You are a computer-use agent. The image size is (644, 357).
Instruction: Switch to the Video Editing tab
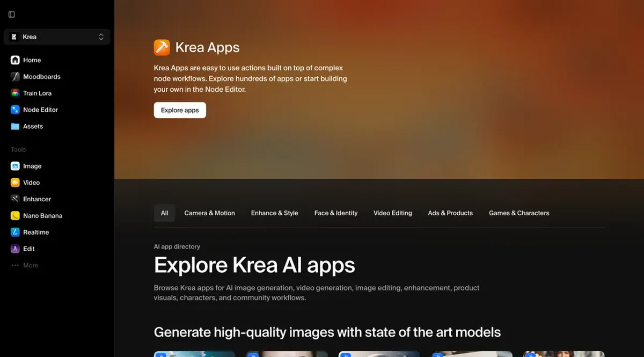pos(393,213)
